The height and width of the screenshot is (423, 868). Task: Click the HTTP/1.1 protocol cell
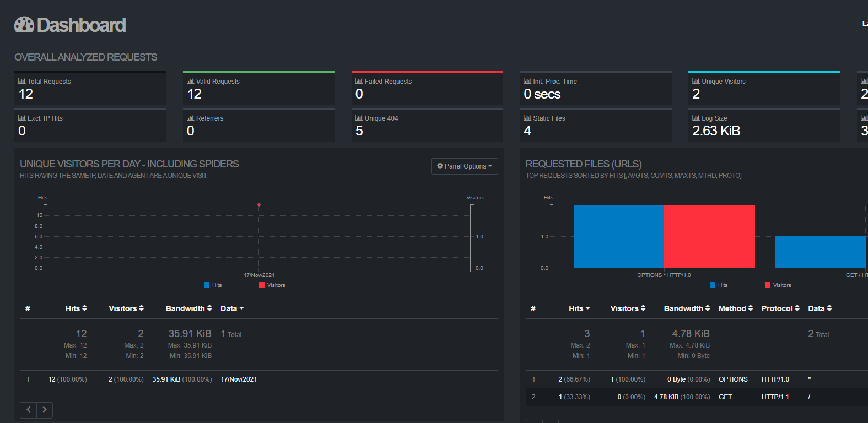(775, 397)
